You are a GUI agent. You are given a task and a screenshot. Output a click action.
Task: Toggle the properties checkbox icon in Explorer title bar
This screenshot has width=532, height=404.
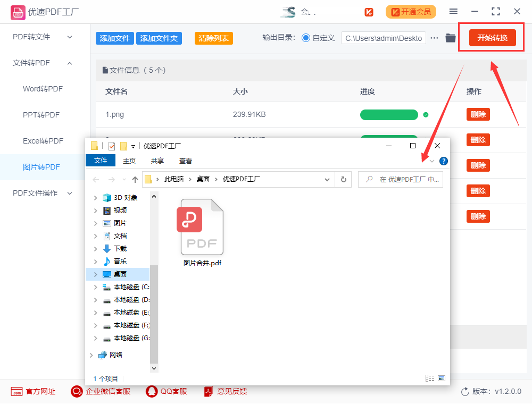(x=112, y=146)
